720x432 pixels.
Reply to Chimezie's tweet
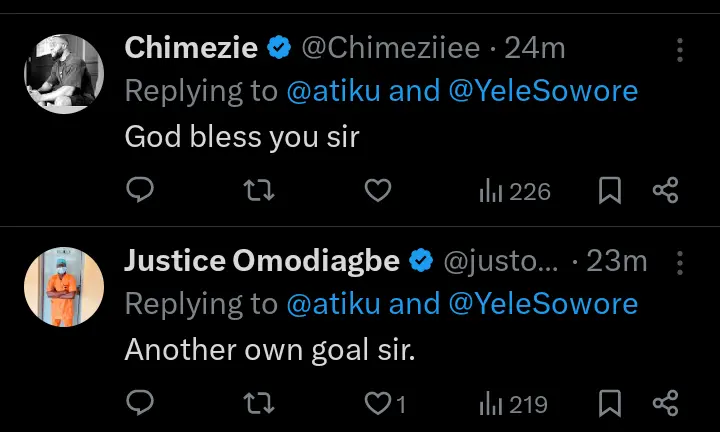tap(141, 190)
